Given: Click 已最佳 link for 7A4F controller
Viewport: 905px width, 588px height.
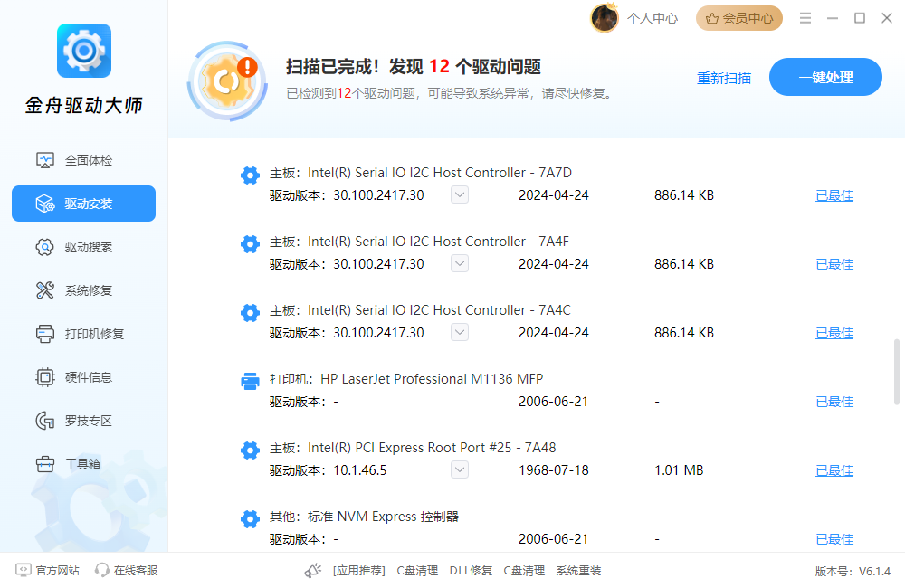Looking at the screenshot, I should 834,264.
